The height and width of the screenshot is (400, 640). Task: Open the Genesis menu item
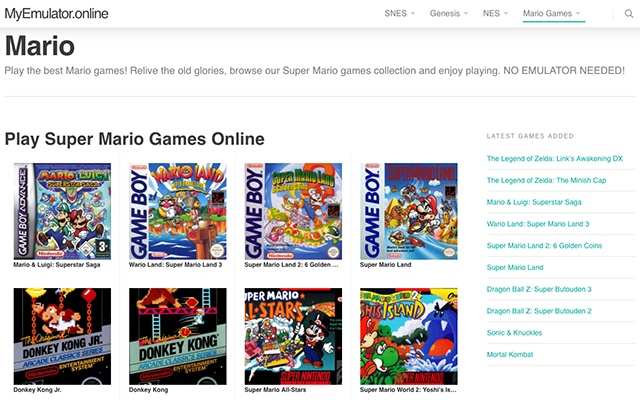pyautogui.click(x=444, y=13)
